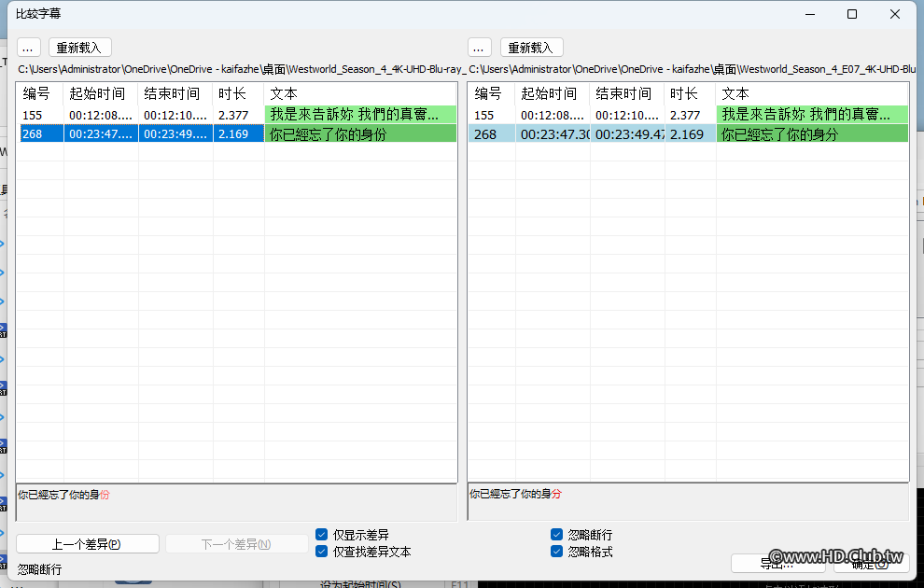This screenshot has height=588, width=924.
Task: Open right subtitle file browse button
Action: (479, 48)
